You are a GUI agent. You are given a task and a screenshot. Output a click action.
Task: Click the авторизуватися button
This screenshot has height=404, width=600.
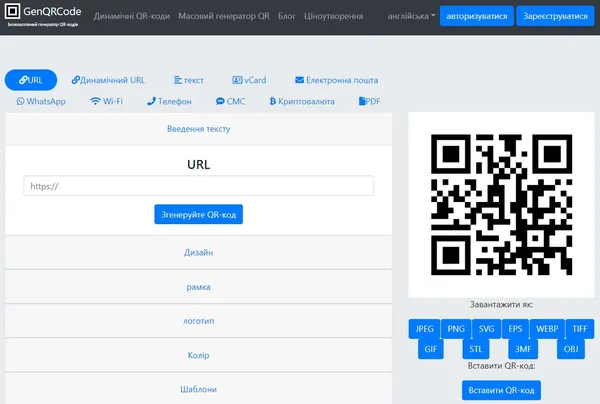coord(477,16)
